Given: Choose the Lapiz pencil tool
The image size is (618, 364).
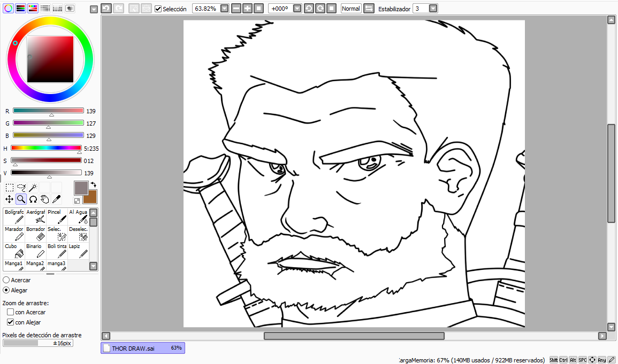Looking at the screenshot, I should point(78,251).
